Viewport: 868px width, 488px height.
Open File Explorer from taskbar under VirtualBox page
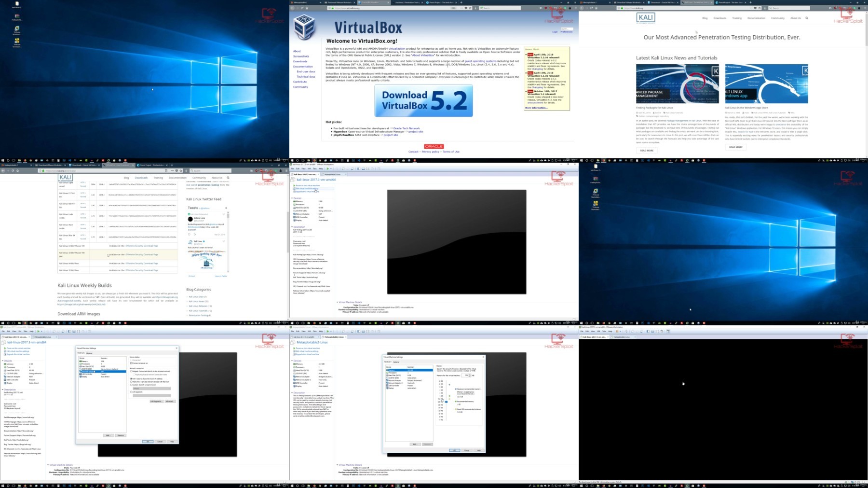pyautogui.click(x=309, y=160)
